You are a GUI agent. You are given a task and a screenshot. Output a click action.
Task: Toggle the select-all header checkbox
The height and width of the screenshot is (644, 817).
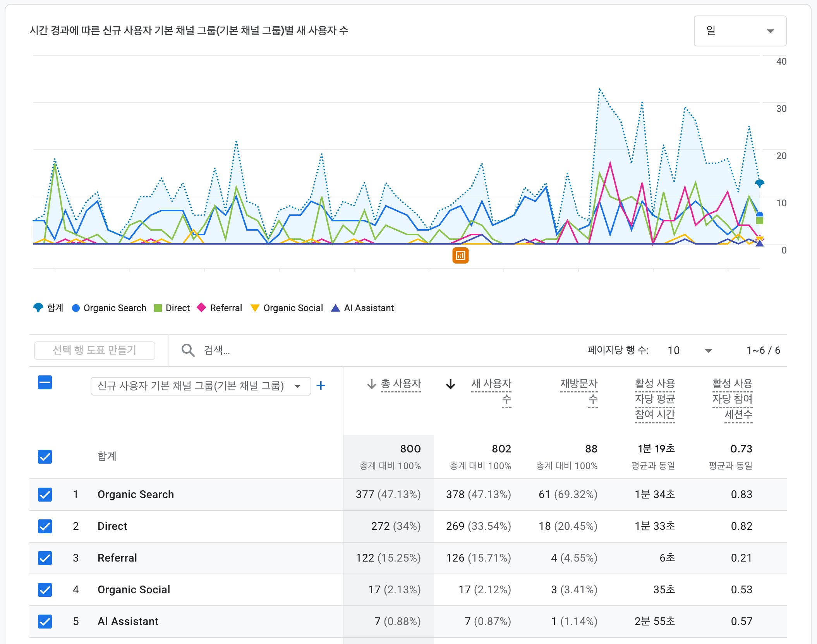[45, 383]
